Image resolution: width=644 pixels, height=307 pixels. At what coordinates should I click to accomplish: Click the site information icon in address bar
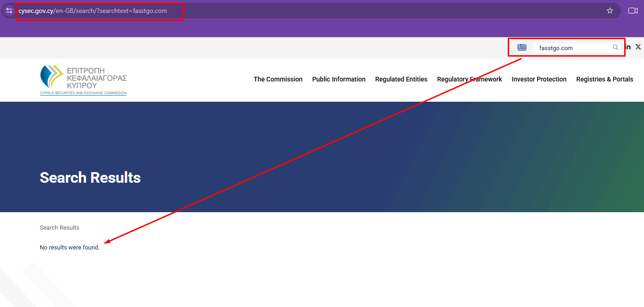(9, 11)
